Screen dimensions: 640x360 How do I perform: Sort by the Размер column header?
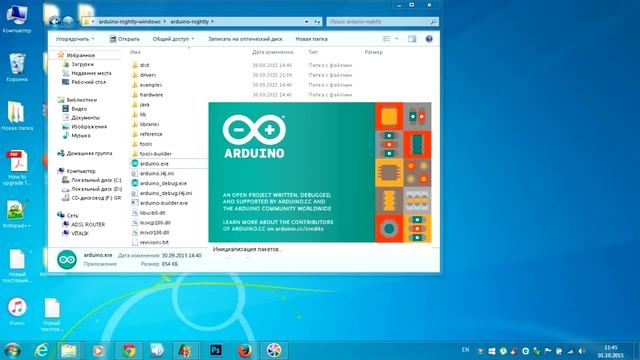point(373,52)
